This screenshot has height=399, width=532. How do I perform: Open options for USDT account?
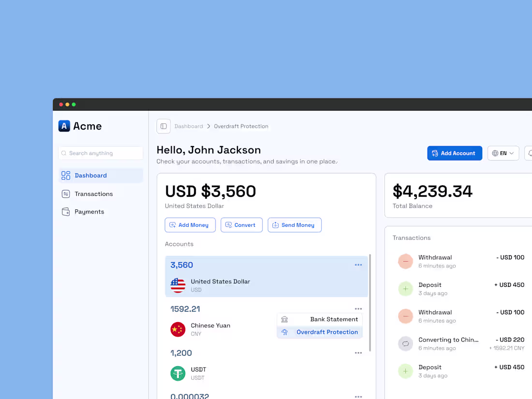tap(358, 353)
